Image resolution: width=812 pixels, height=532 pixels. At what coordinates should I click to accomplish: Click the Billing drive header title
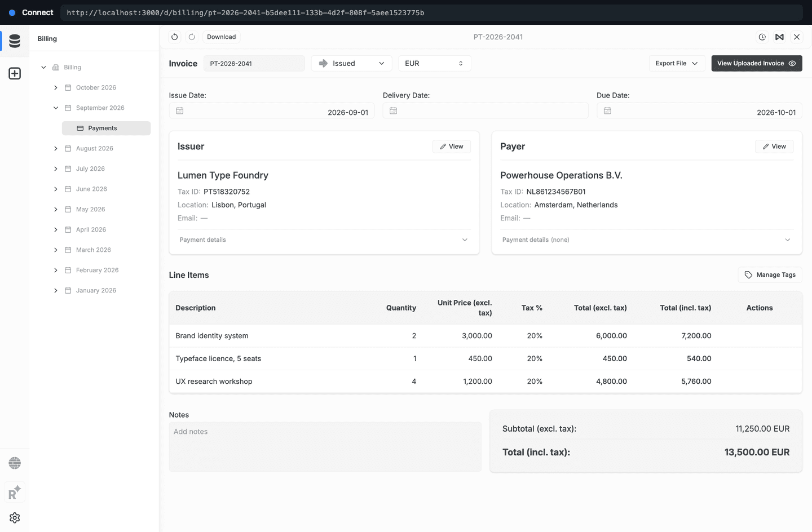pos(47,39)
